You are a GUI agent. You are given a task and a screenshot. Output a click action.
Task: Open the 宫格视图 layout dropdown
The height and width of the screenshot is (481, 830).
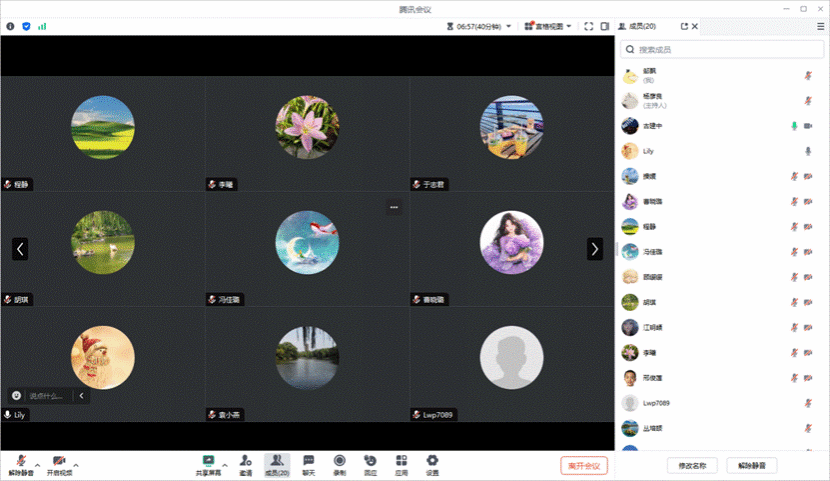coord(548,26)
